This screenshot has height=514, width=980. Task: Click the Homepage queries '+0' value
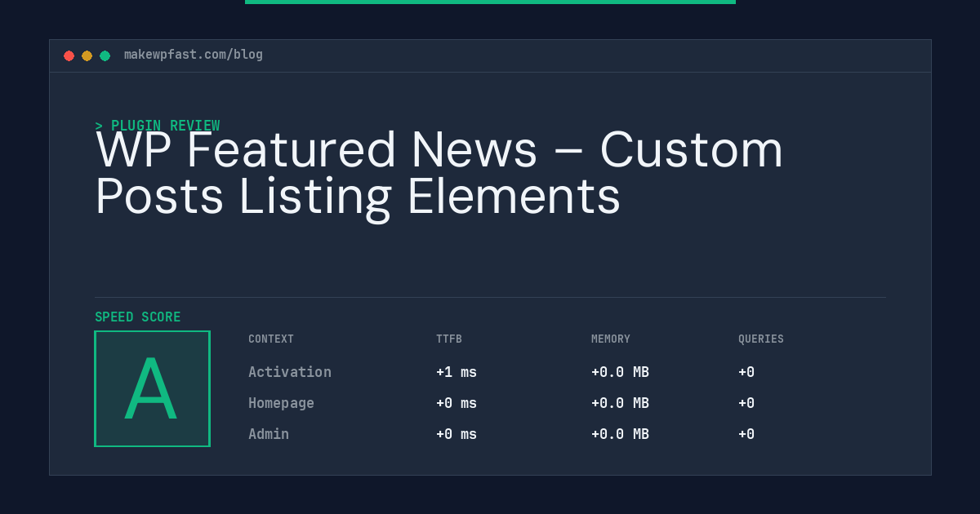point(746,403)
